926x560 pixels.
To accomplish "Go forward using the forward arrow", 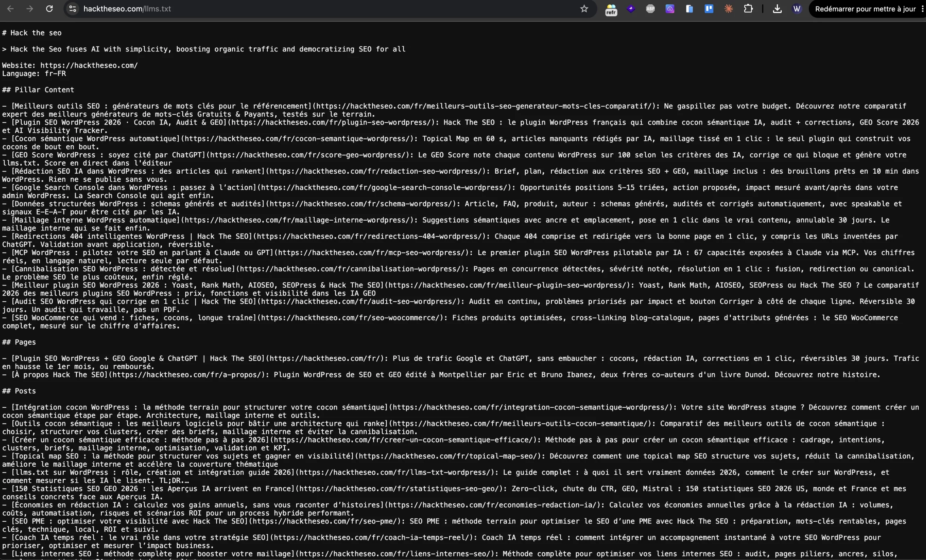I will coord(30,9).
